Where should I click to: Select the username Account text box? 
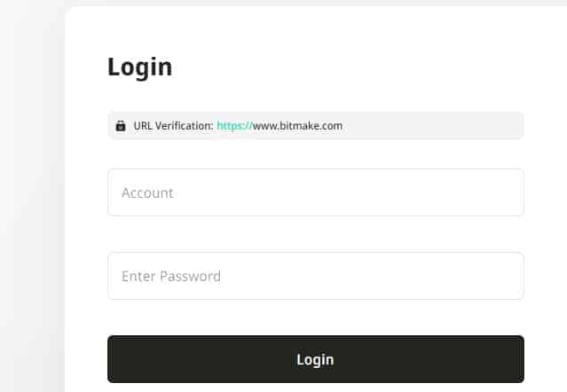(x=315, y=192)
